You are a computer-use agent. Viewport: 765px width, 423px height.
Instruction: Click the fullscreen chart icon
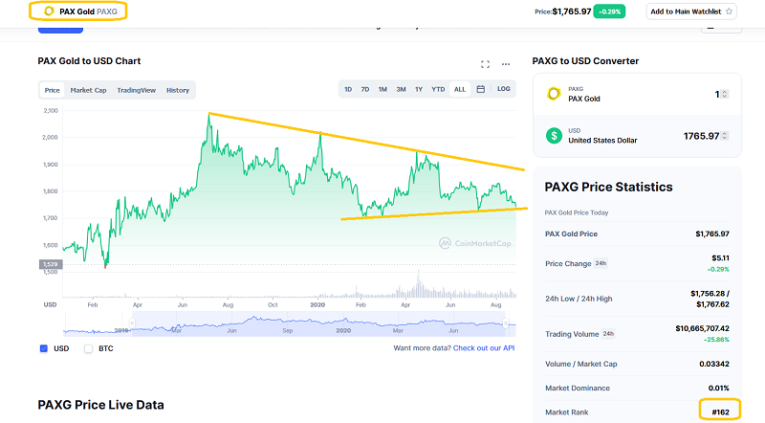tap(485, 64)
